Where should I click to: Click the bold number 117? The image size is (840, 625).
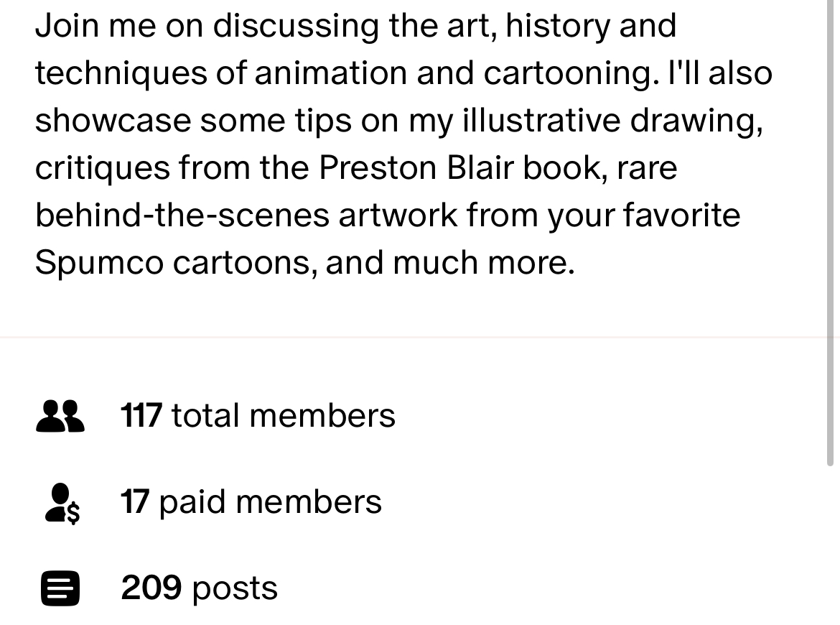click(x=141, y=415)
